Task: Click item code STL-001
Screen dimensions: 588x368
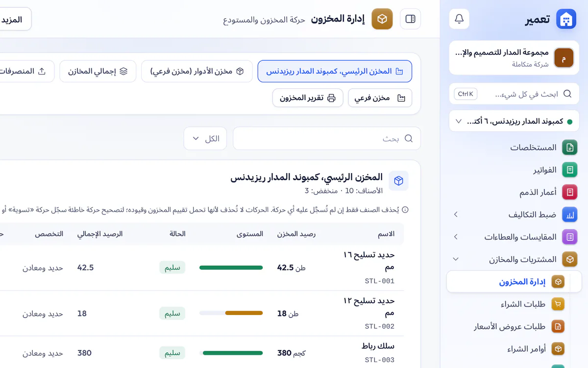Action: pyautogui.click(x=380, y=281)
